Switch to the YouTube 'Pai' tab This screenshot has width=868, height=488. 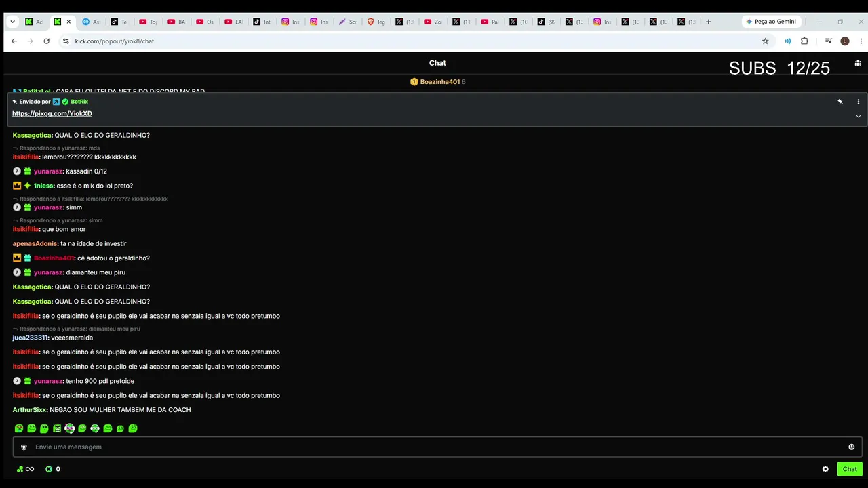pyautogui.click(x=490, y=22)
